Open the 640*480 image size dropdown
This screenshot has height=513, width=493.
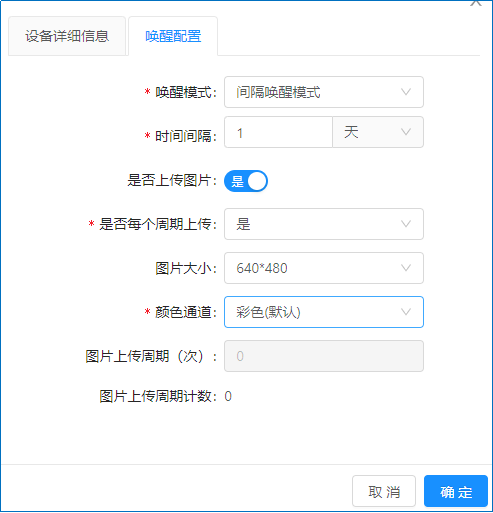[x=324, y=268]
